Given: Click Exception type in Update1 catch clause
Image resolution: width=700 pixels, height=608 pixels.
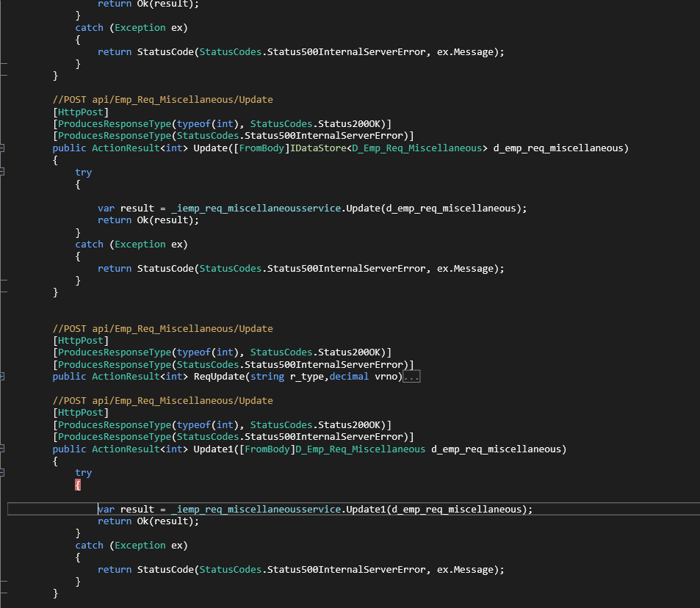Looking at the screenshot, I should 140,545.
